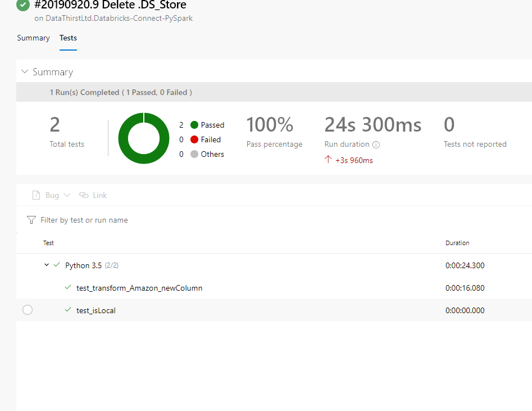Screen dimensions: 532x411
Task: Open the Bug dropdown arrow
Action: tap(67, 195)
